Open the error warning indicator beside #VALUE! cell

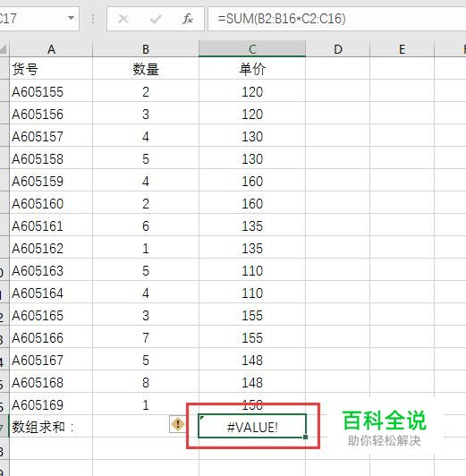[x=178, y=423]
